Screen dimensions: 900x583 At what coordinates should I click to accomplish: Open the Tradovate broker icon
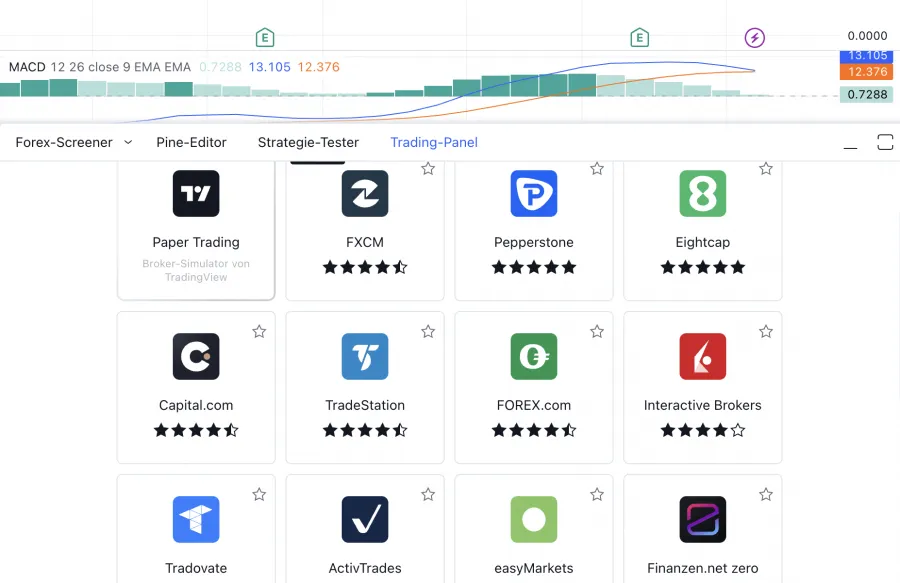tap(196, 520)
